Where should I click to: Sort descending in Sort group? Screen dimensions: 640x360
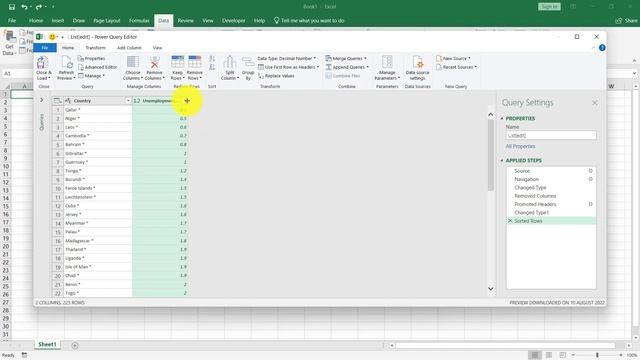click(x=212, y=67)
